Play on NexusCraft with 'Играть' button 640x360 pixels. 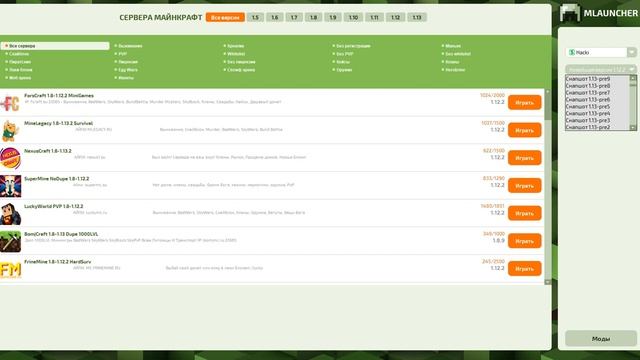point(524,158)
